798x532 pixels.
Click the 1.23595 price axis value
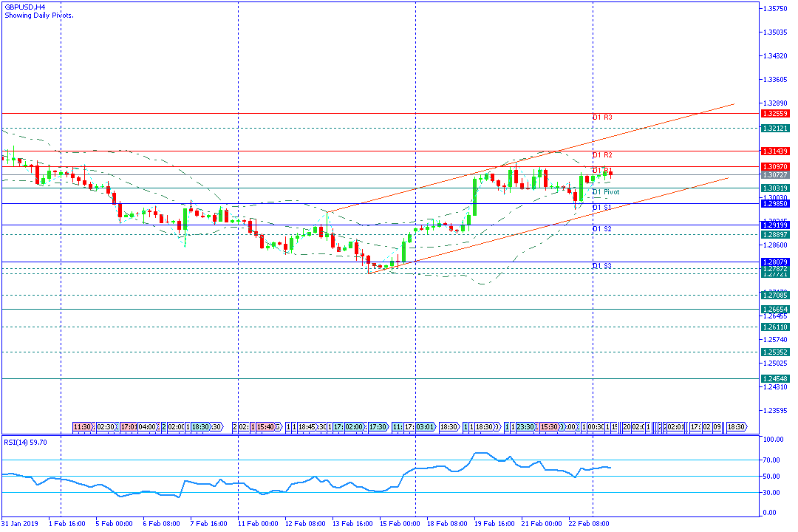point(774,410)
